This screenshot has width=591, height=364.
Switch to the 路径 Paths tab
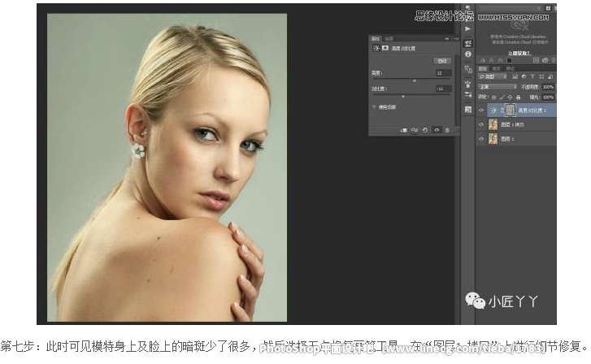click(x=511, y=68)
